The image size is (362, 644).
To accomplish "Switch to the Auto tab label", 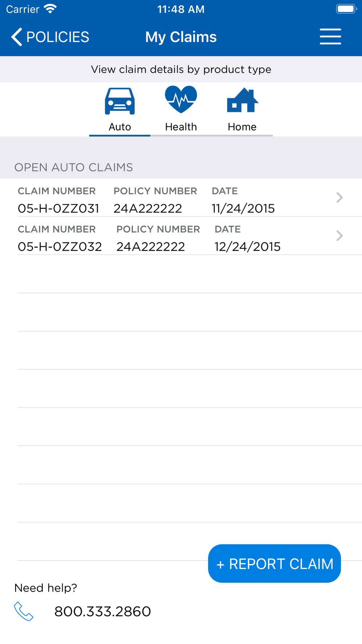I will click(x=120, y=127).
